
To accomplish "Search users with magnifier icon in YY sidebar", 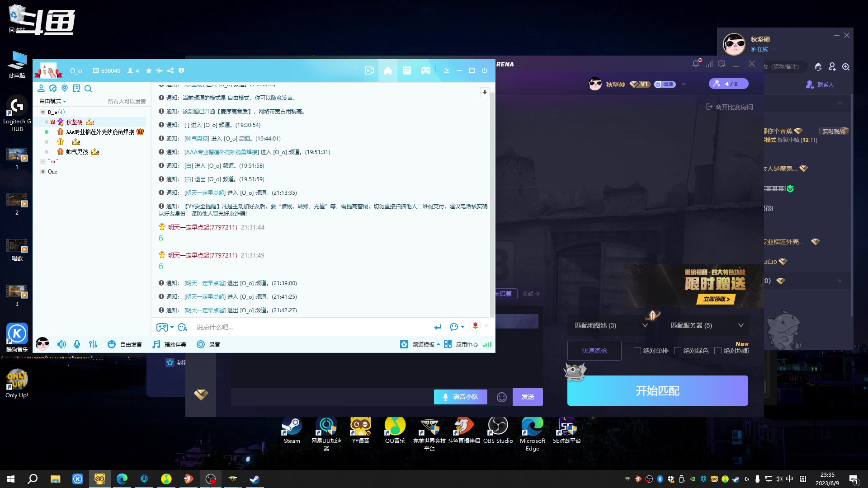I will pos(88,88).
